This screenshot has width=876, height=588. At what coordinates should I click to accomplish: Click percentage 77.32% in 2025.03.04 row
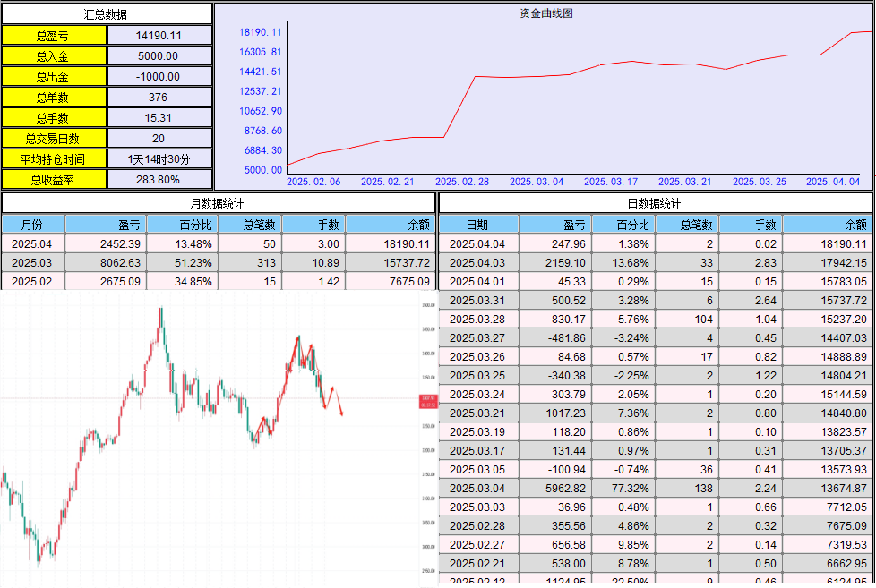pos(623,488)
